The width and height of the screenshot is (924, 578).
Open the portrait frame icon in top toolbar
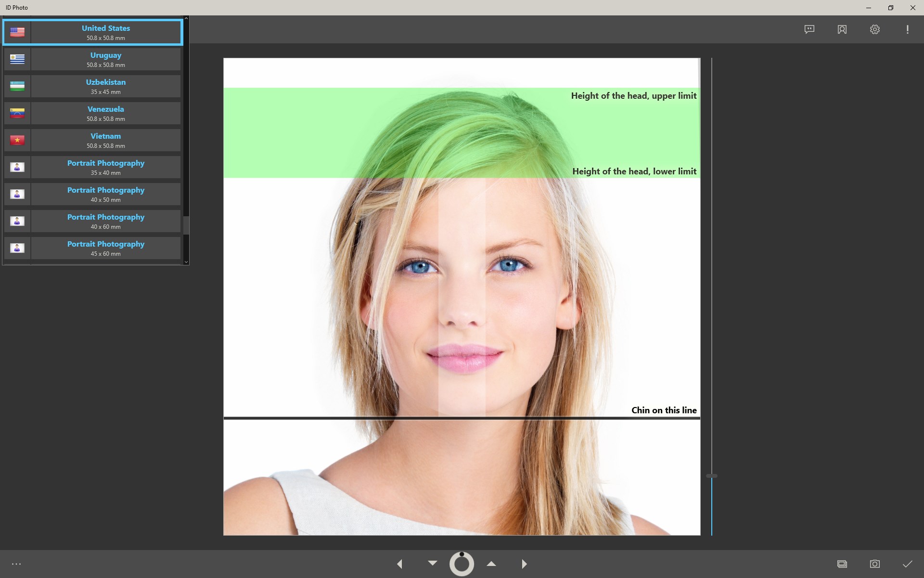(x=842, y=29)
